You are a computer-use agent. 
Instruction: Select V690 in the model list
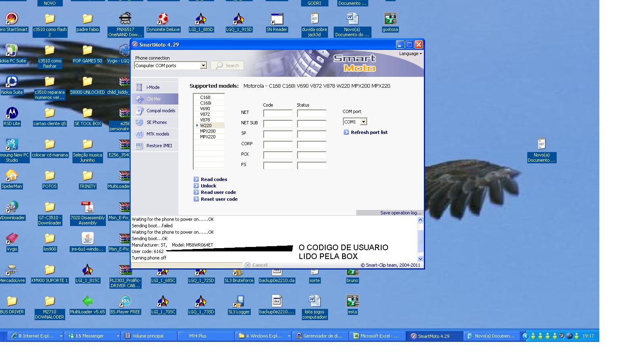(x=209, y=109)
